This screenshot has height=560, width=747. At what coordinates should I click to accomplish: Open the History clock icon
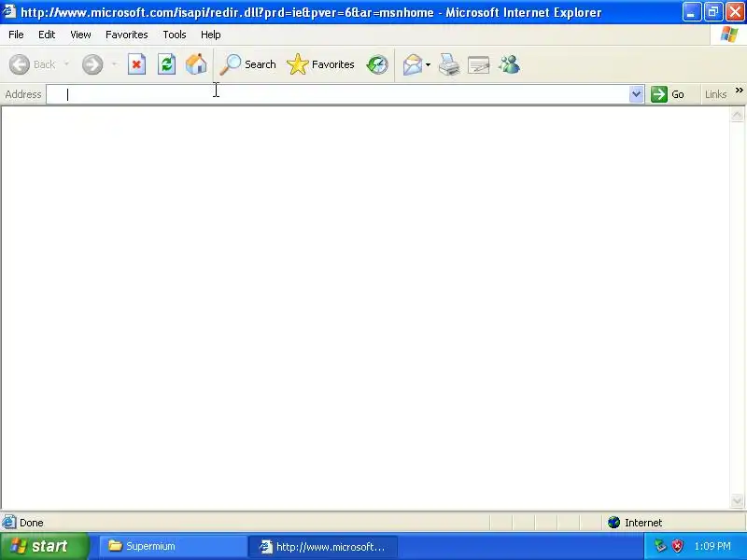point(377,64)
